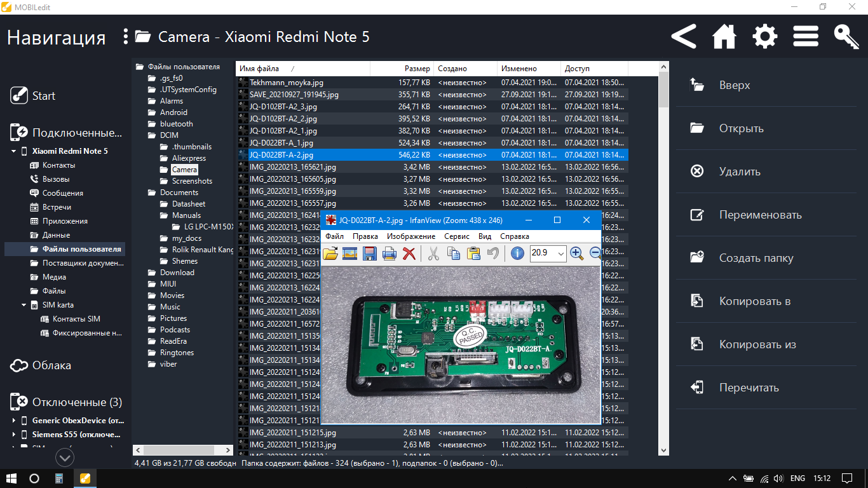Click the Cut scissors icon in IrfanView
Screen dimensions: 868x488
(433, 254)
